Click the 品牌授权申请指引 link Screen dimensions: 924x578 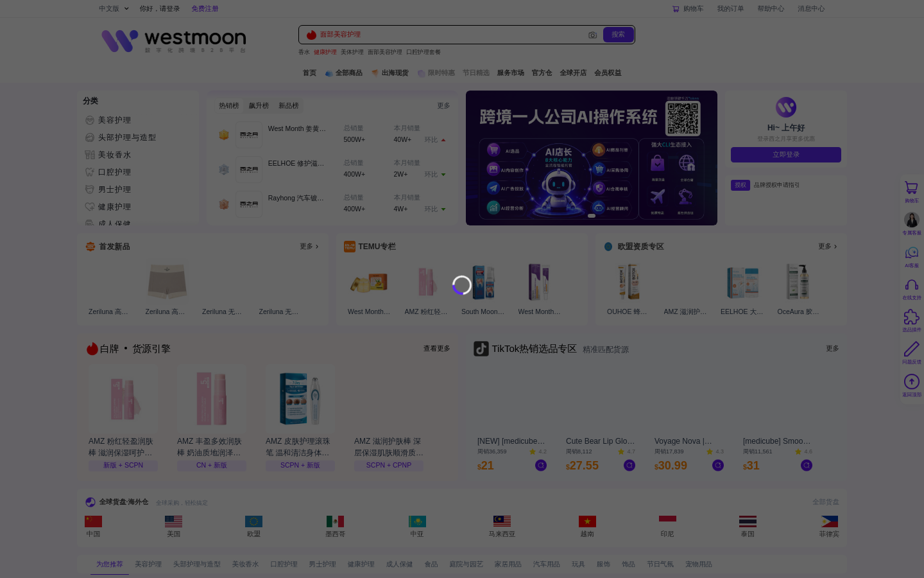(776, 185)
